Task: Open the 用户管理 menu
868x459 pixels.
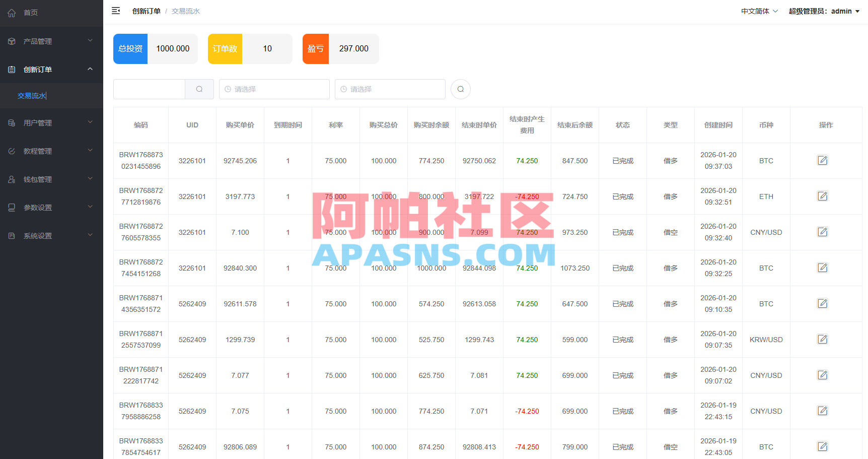Action: [x=51, y=123]
